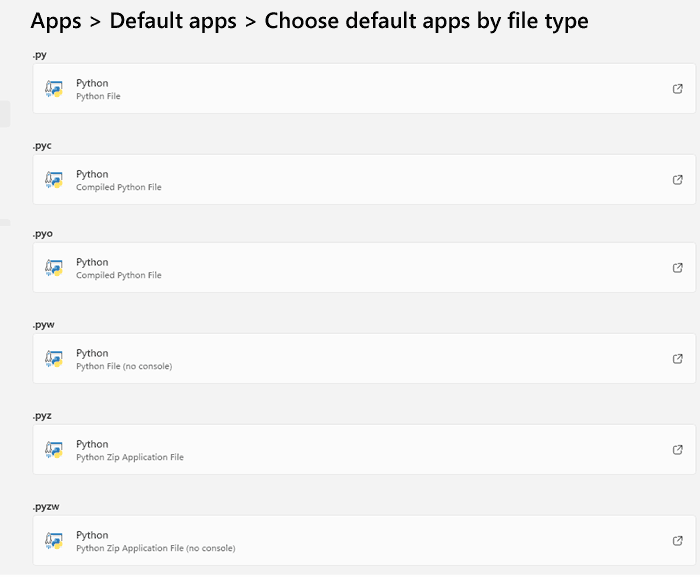This screenshot has height=577, width=700.
Task: Click 'Compiled Python File' text under .pyo
Action: pos(119,276)
